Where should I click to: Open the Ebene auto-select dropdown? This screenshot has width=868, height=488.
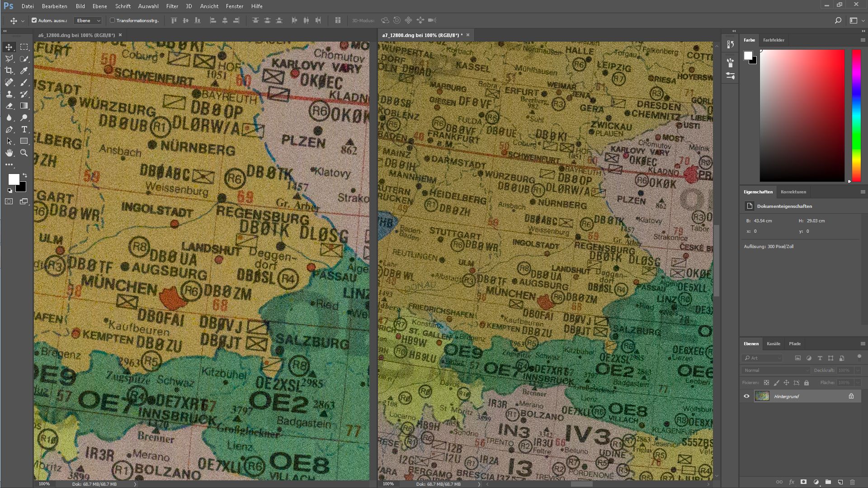[88, 20]
